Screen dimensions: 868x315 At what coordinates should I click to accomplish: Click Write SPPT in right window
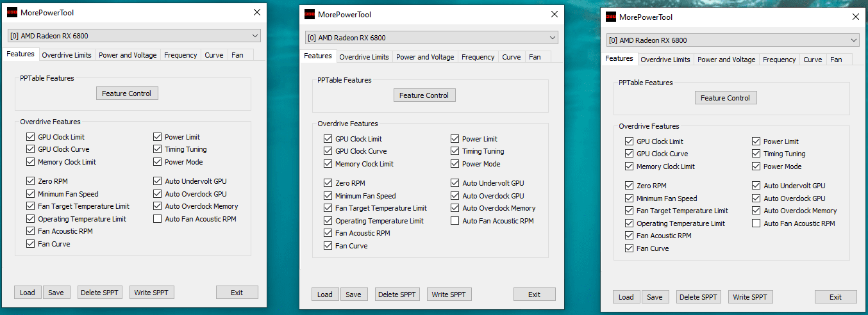pyautogui.click(x=751, y=297)
